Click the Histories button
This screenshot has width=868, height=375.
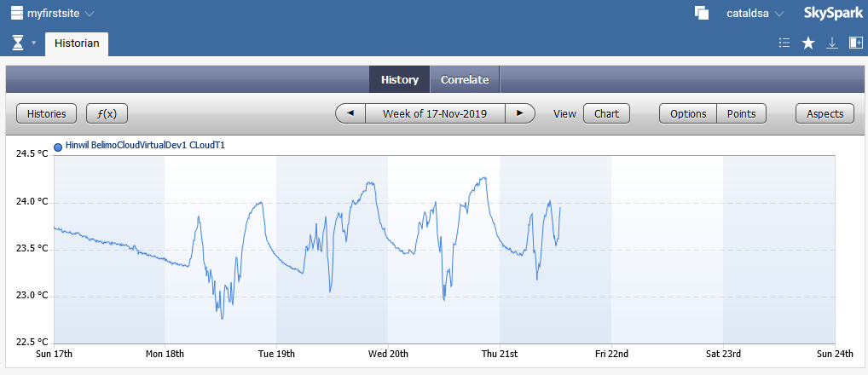coord(47,113)
